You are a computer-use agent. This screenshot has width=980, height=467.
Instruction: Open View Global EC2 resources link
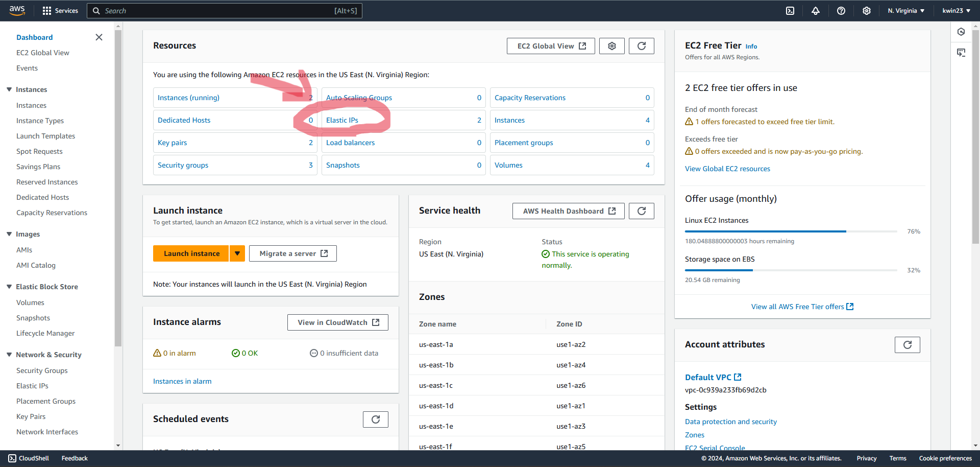(x=727, y=169)
